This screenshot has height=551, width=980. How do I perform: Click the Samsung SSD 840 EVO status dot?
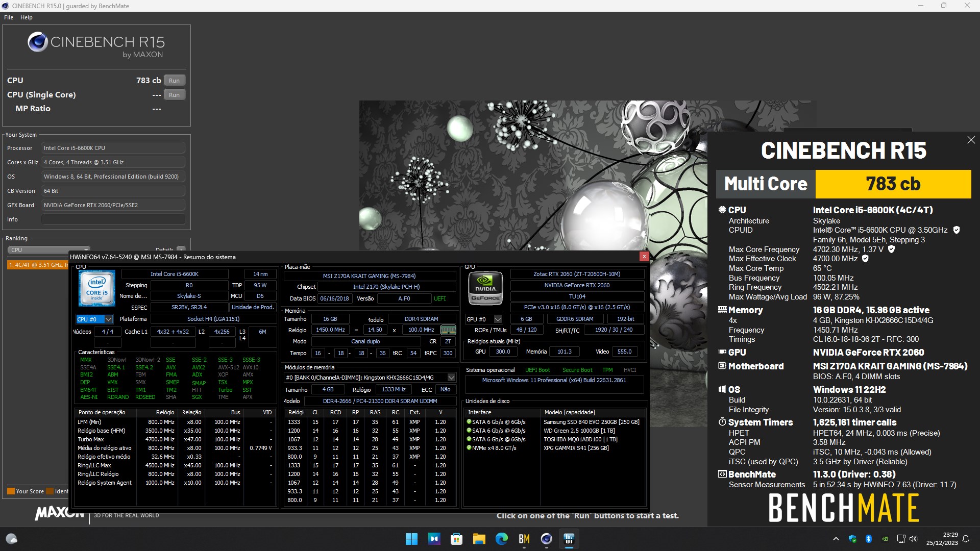point(469,422)
